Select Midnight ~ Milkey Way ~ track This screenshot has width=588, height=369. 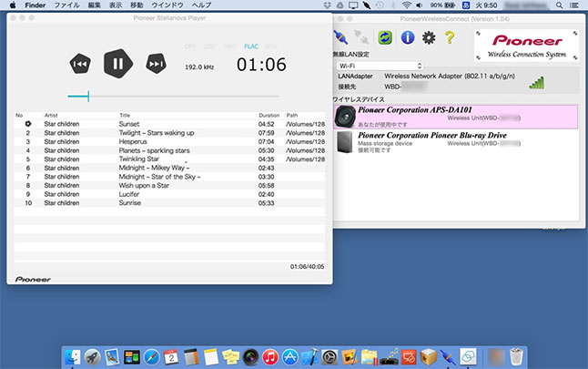(x=169, y=168)
